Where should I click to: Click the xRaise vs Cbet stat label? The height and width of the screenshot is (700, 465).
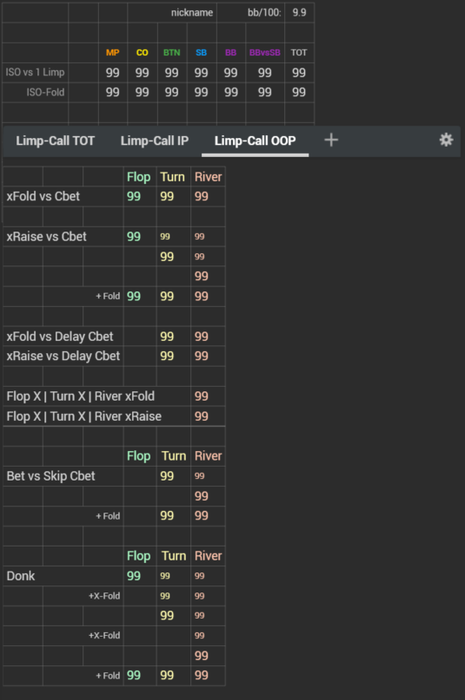[46, 237]
